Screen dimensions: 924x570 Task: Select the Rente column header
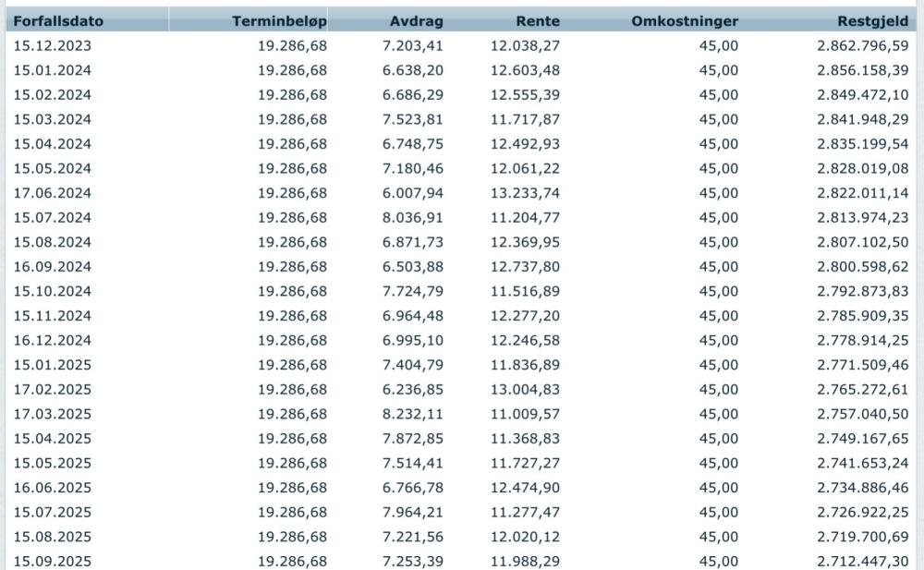coord(539,20)
